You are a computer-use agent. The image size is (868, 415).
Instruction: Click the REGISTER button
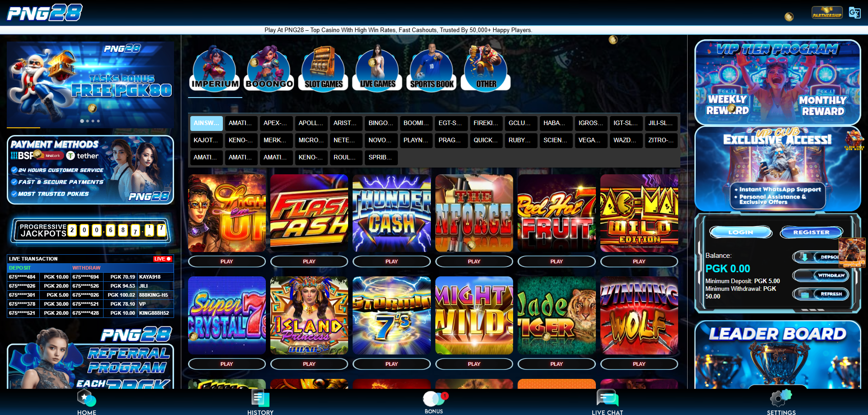point(811,232)
